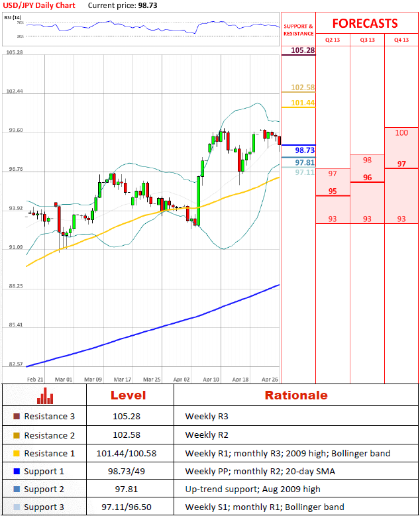Click the Q2 13 mean forecast 95
This screenshot has width=420, height=516.
click(333, 191)
